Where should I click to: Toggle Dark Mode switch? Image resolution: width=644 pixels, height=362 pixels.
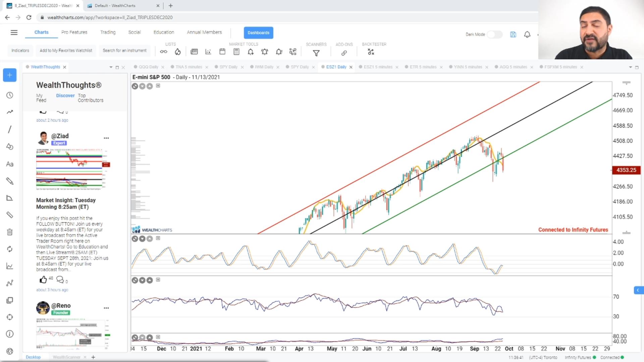[495, 35]
